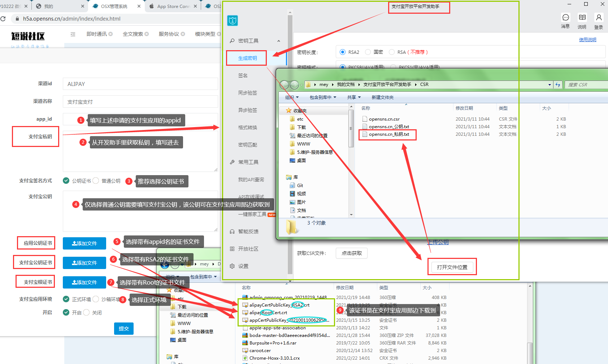Click the assistant sidebar scrollbar
This screenshot has height=364, width=608.
pos(290,144)
